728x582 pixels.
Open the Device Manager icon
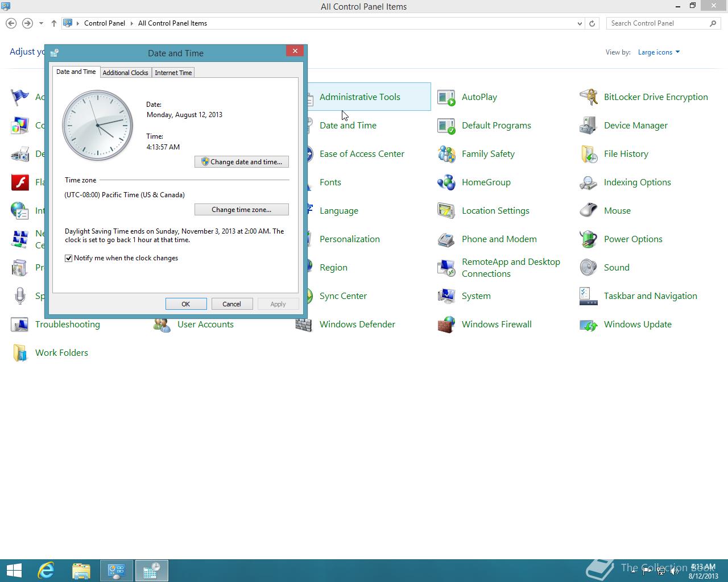pyautogui.click(x=589, y=126)
